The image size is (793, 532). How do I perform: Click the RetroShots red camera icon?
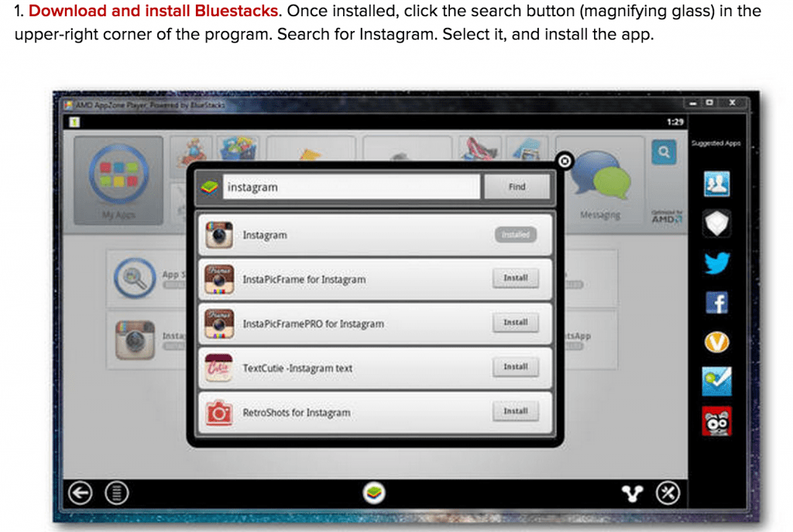(218, 413)
